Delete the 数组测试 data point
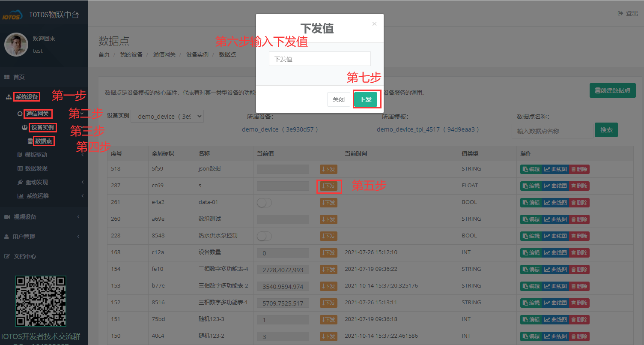The height and width of the screenshot is (345, 644). [579, 219]
